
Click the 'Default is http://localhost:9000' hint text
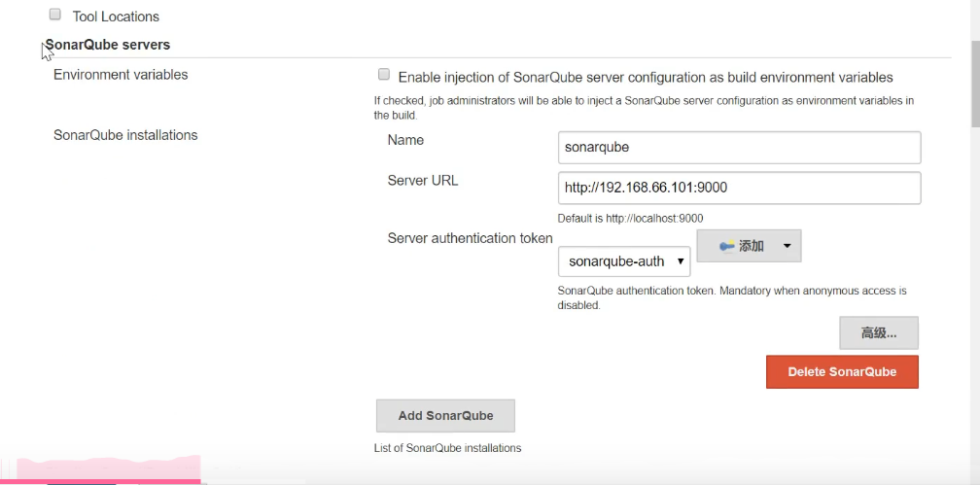630,218
